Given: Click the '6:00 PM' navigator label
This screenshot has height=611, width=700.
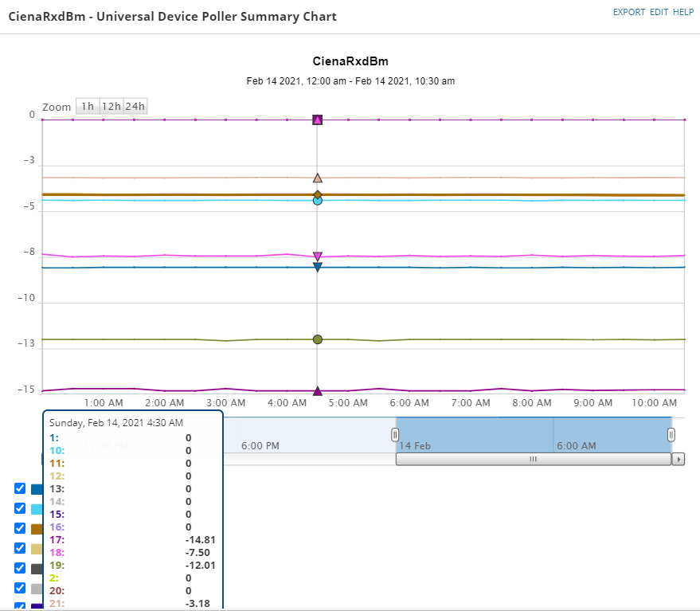Looking at the screenshot, I should point(260,446).
